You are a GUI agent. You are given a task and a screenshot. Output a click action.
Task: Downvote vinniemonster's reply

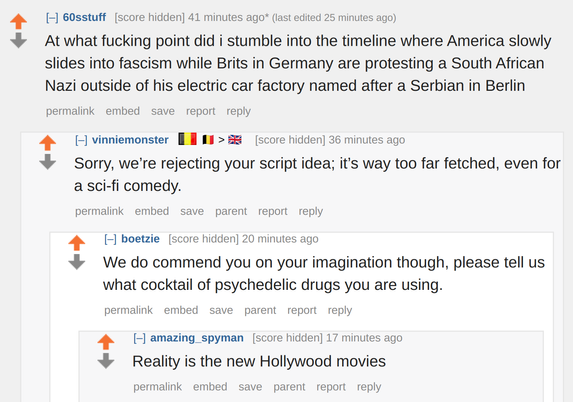[48, 162]
